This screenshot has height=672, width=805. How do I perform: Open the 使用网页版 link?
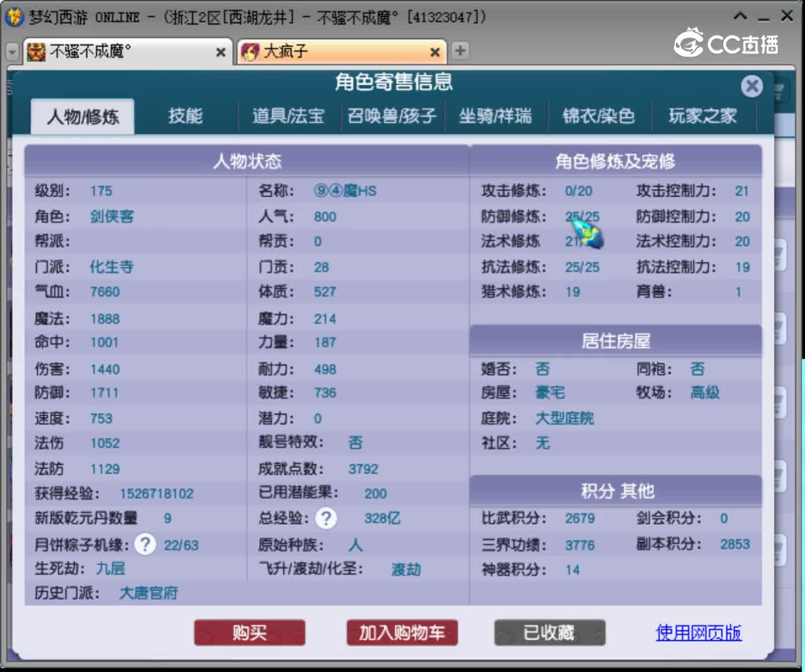pyautogui.click(x=698, y=632)
